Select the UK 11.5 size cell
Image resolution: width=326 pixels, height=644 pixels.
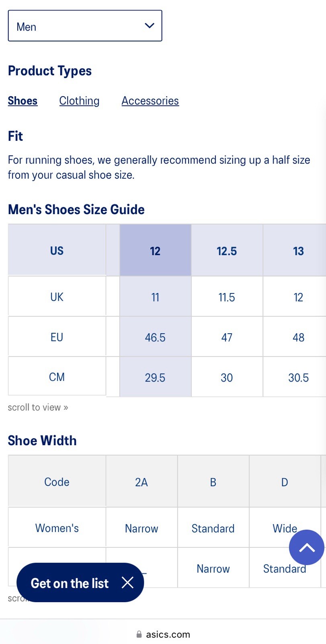click(x=227, y=297)
